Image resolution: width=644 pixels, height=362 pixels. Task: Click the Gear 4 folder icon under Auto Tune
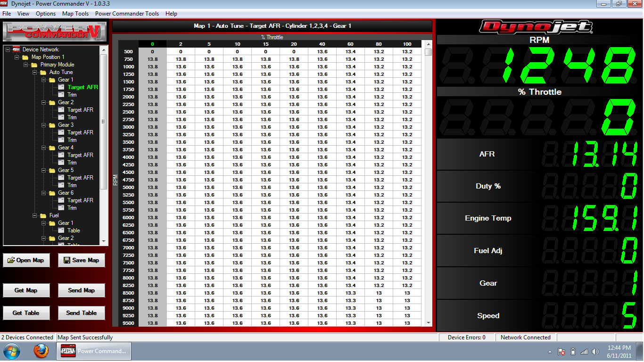tap(52, 148)
